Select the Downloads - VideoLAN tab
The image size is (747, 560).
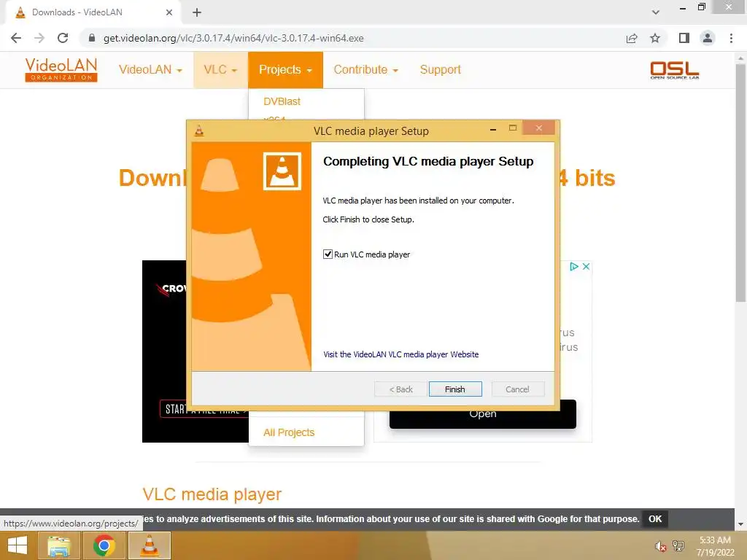click(93, 12)
